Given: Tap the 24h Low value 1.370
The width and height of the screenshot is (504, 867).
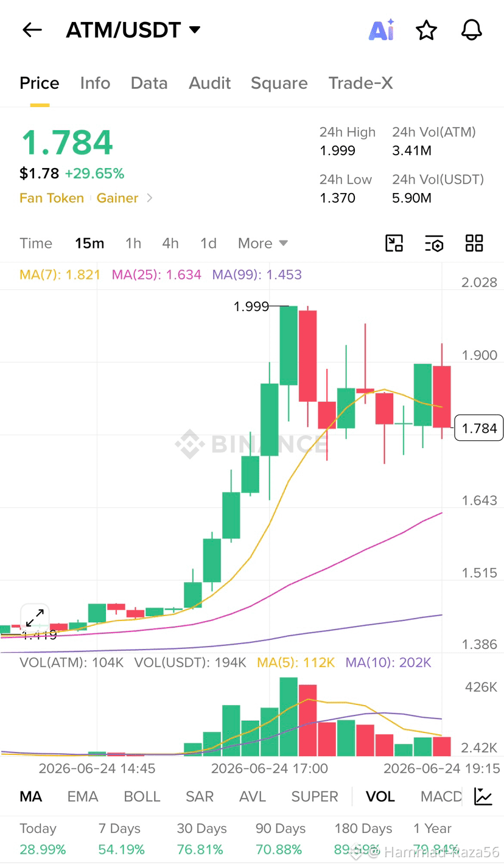Looking at the screenshot, I should pos(338,198).
